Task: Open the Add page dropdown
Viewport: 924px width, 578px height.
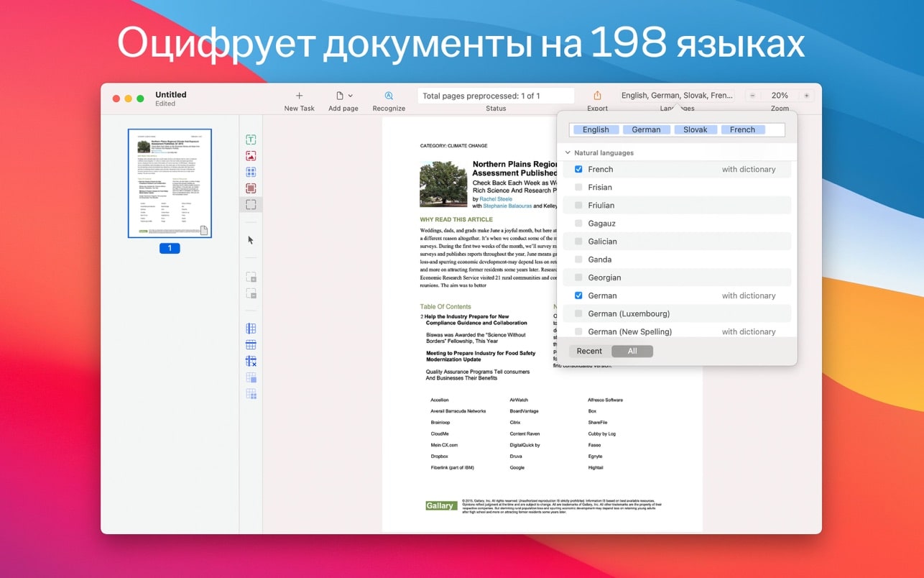Action: coord(343,95)
